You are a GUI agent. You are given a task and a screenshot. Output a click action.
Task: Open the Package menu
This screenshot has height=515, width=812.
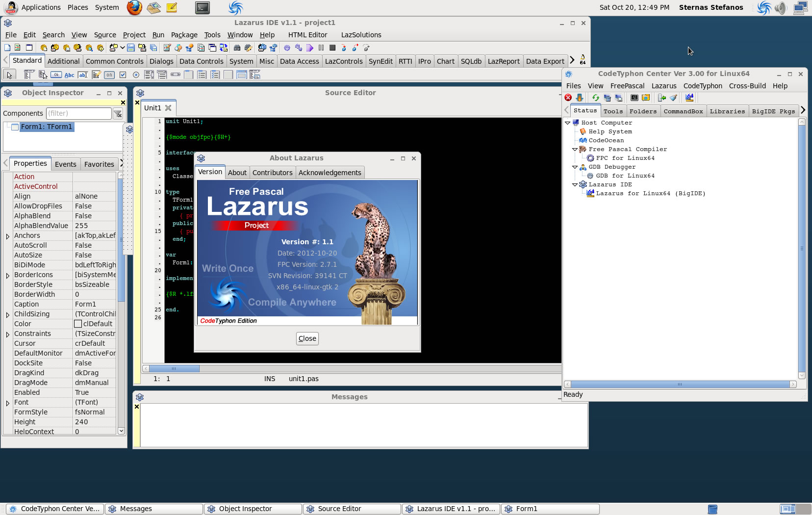(x=184, y=35)
